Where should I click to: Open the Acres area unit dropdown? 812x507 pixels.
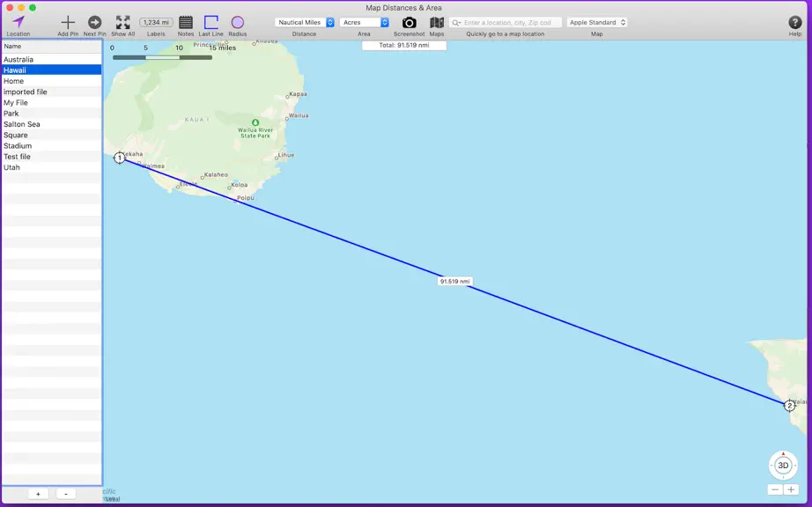[364, 22]
